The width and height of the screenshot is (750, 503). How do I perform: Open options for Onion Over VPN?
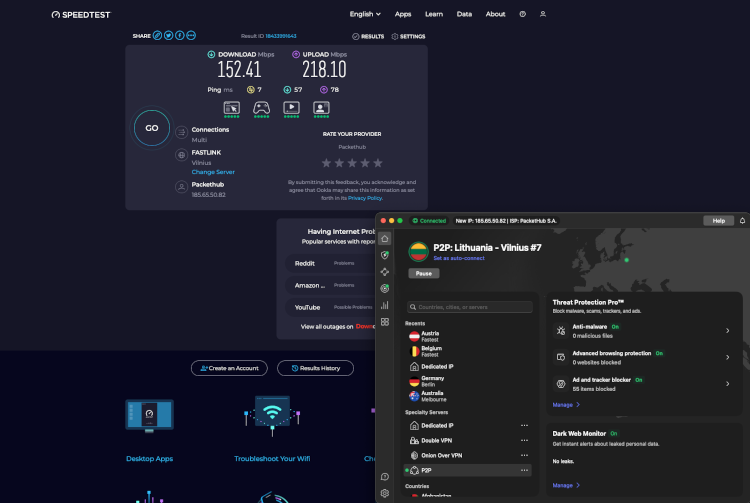pos(524,456)
